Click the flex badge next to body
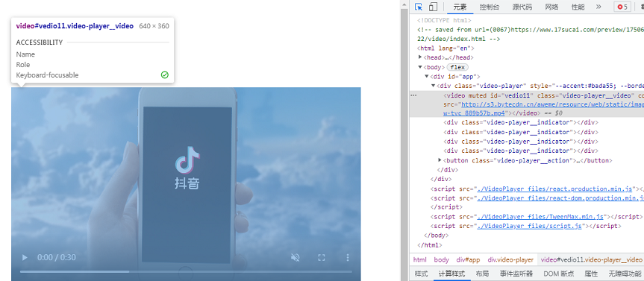The height and width of the screenshot is (281, 644). pos(457,67)
